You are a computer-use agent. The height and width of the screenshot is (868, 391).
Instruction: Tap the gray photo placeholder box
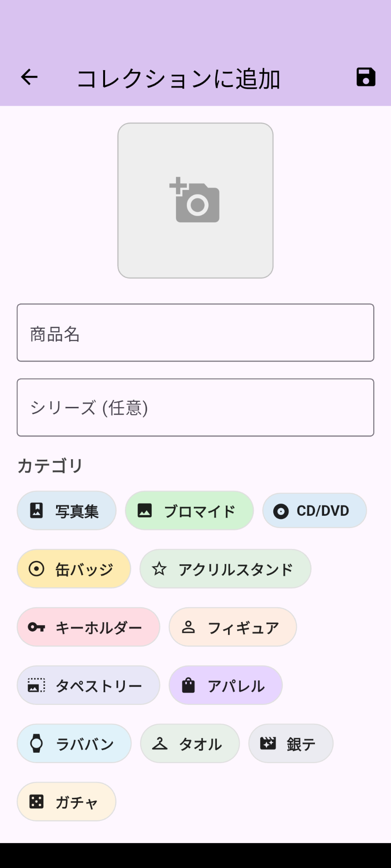(x=195, y=253)
